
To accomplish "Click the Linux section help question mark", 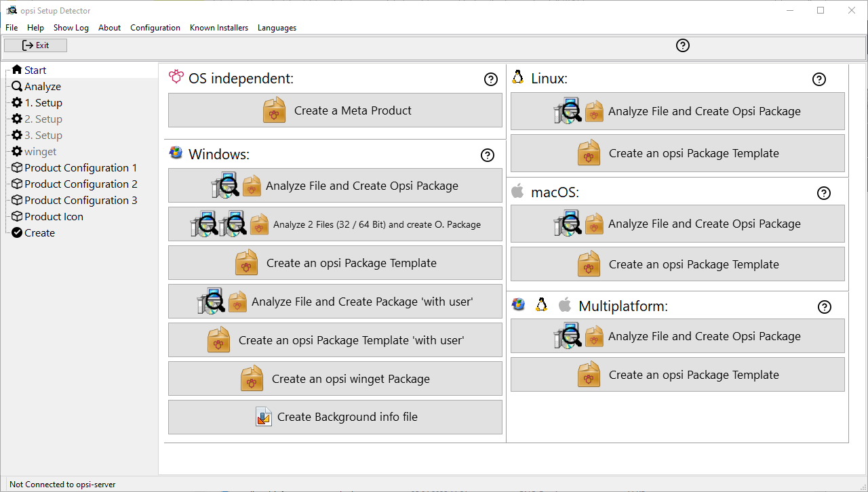I will pyautogui.click(x=819, y=79).
